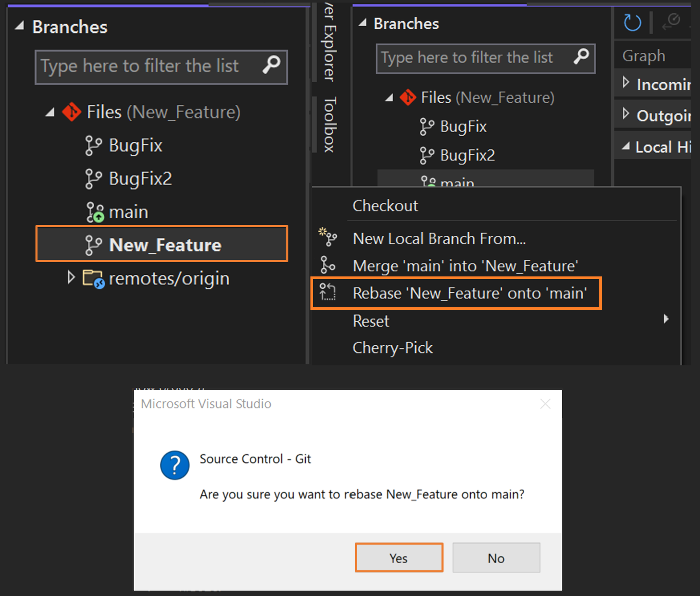700x596 pixels.
Task: Collapse the Local History section
Action: (x=625, y=146)
